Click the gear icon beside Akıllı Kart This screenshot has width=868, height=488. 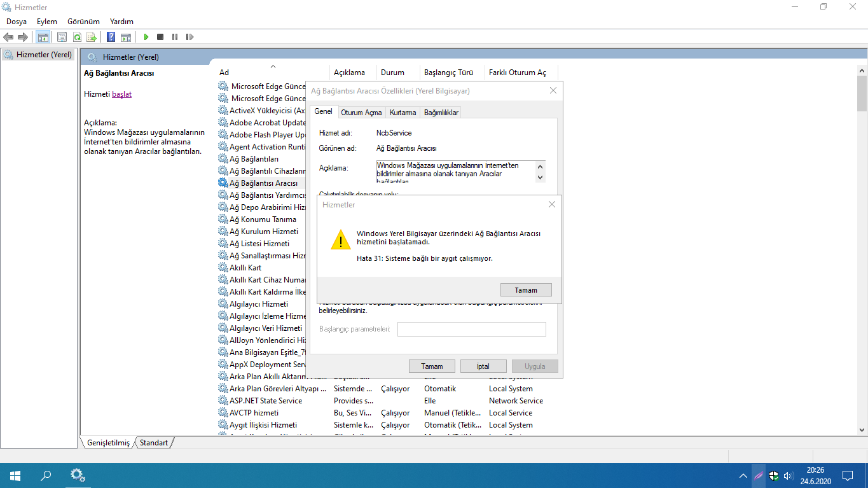pos(223,267)
